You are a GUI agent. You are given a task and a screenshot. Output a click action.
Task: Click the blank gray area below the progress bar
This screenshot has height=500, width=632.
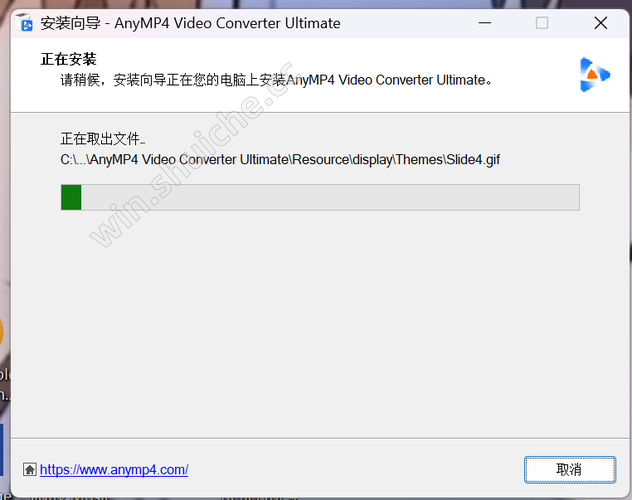click(320, 322)
